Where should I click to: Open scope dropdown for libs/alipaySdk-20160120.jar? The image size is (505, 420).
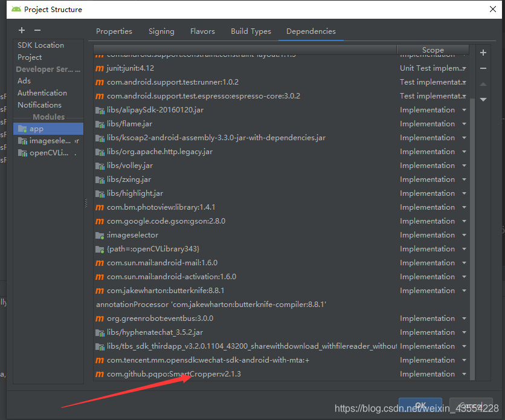point(464,110)
